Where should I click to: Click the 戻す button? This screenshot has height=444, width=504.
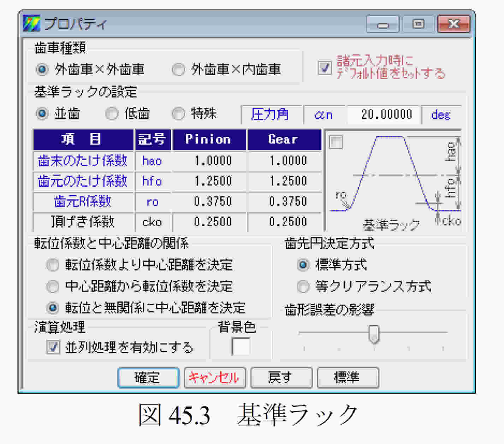(281, 378)
